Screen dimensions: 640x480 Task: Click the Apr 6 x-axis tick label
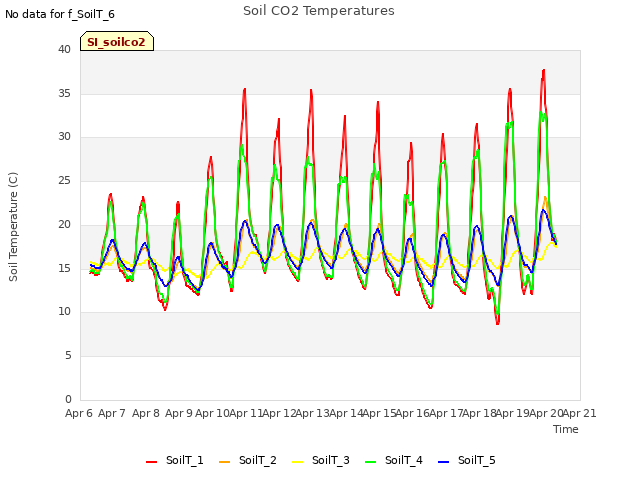click(x=79, y=413)
